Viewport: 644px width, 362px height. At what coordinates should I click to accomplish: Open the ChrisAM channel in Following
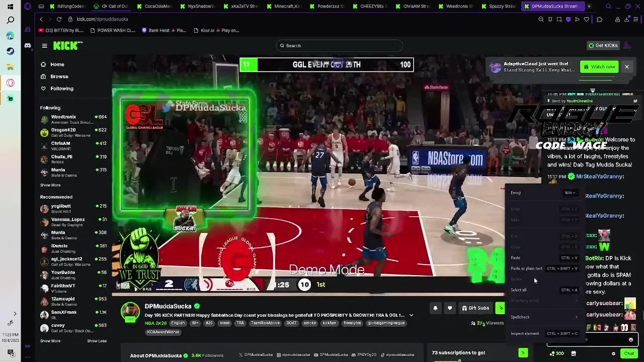tap(73, 146)
